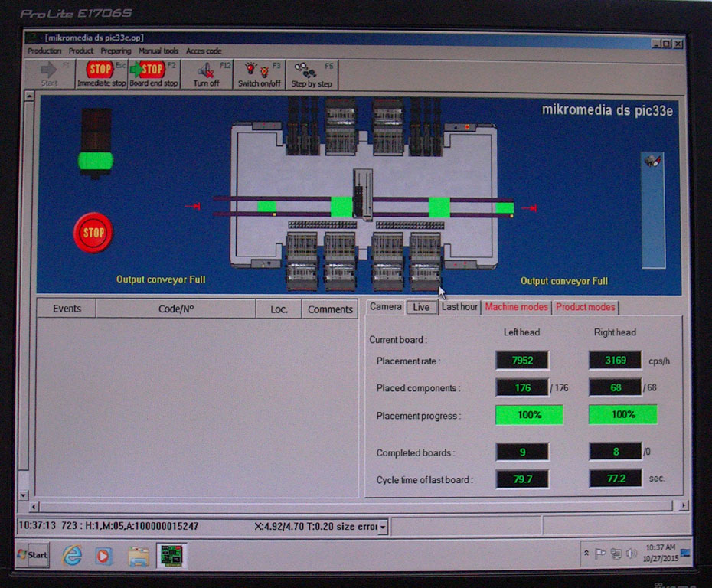712x588 pixels.
Task: Click the green board inside the left head area
Action: coord(341,207)
